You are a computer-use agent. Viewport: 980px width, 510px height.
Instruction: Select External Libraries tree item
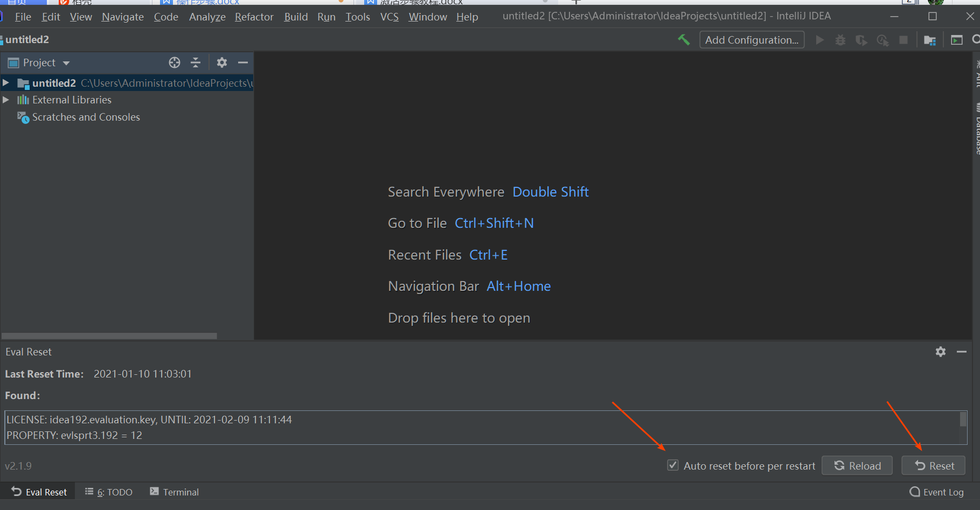coord(72,100)
